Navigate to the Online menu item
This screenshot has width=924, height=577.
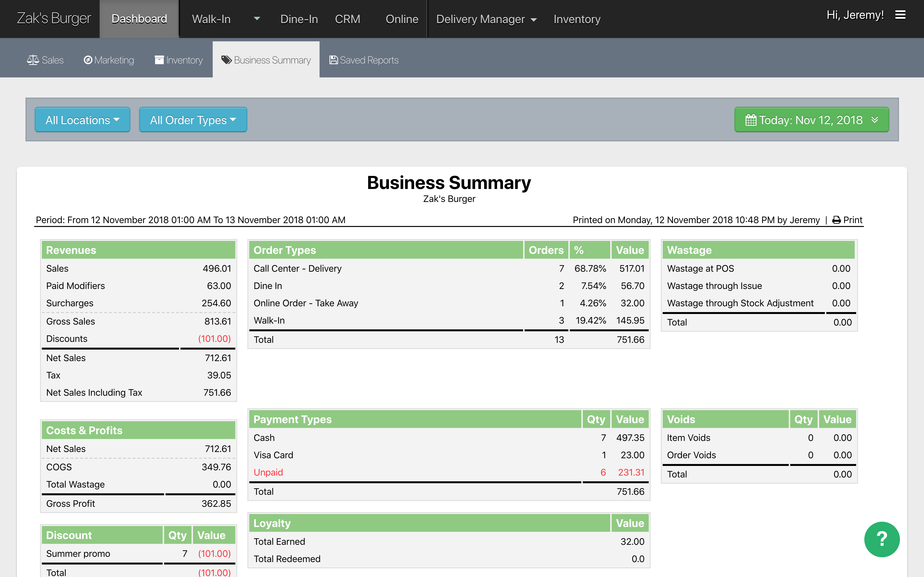click(402, 19)
